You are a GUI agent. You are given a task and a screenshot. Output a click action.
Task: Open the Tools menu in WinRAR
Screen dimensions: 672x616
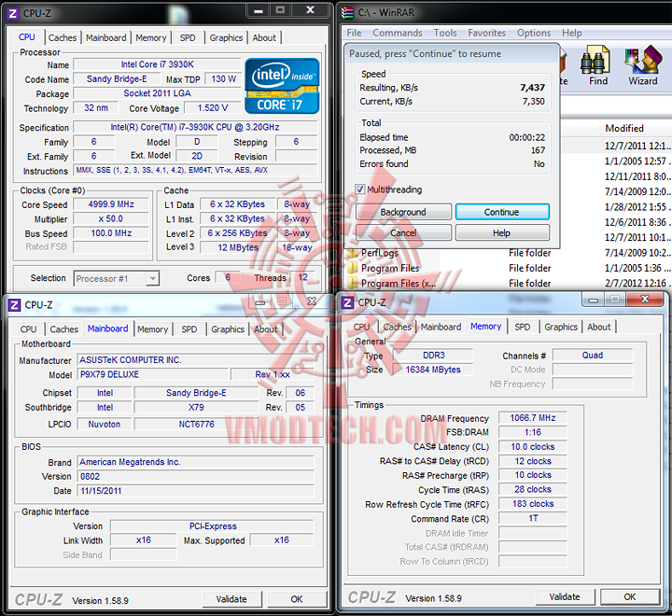point(445,33)
